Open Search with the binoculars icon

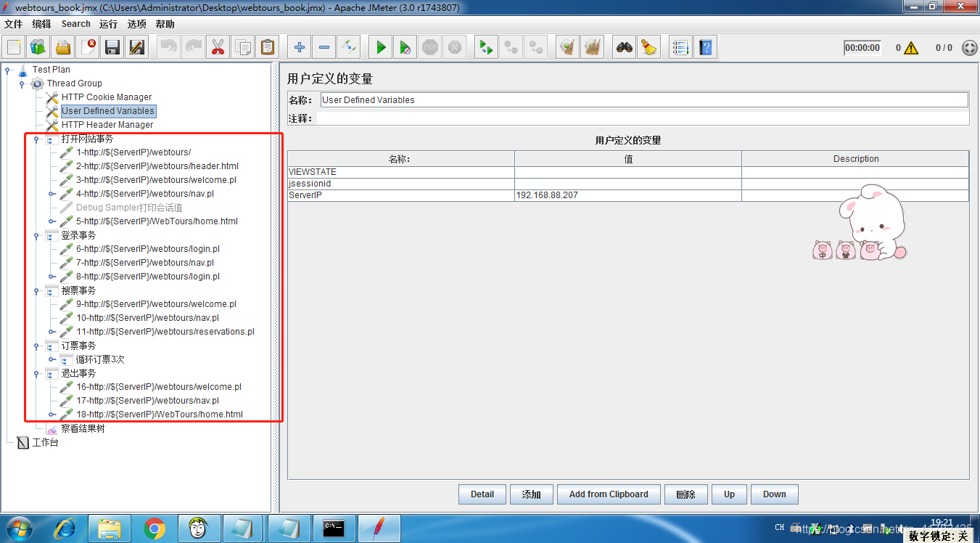pos(625,48)
